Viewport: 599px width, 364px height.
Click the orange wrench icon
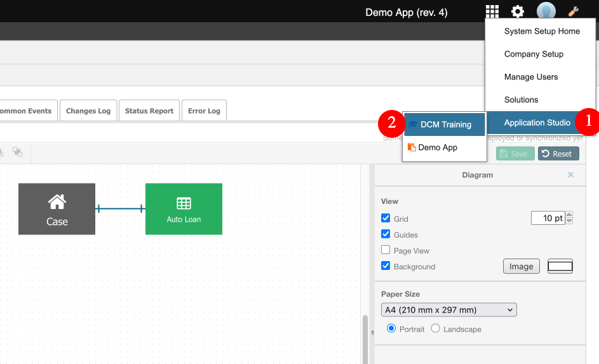coord(574,11)
